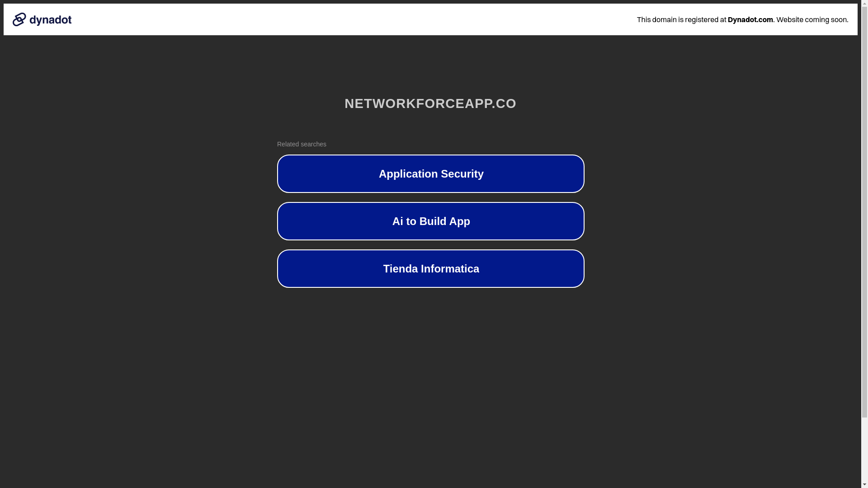868x488 pixels.
Task: Click the Dynadot logo
Action: coord(42,19)
